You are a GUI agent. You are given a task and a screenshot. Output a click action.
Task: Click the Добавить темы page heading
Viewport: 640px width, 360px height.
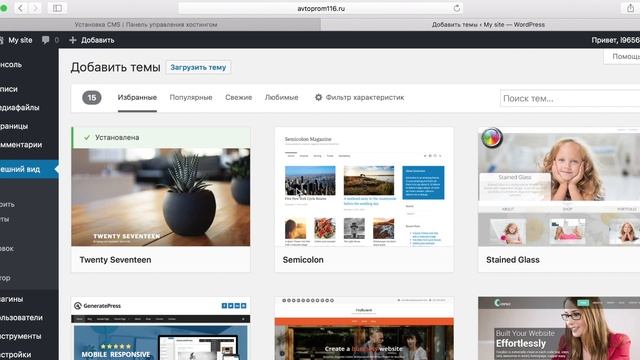pyautogui.click(x=116, y=67)
